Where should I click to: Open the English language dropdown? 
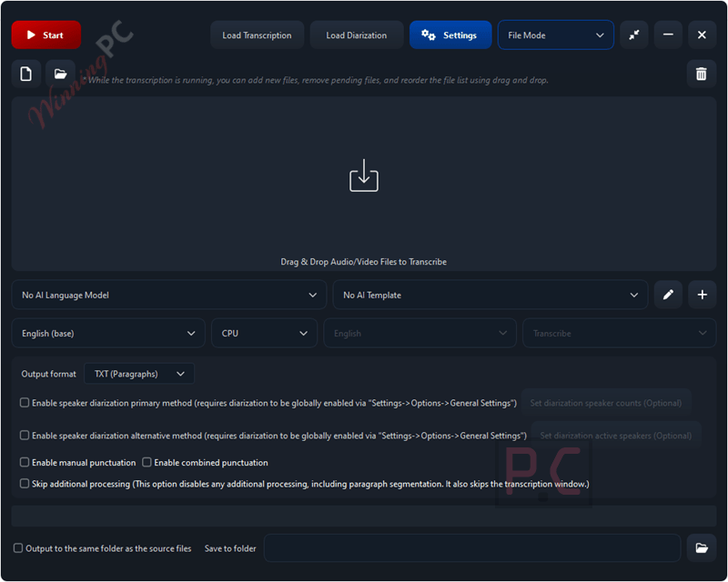coord(420,333)
